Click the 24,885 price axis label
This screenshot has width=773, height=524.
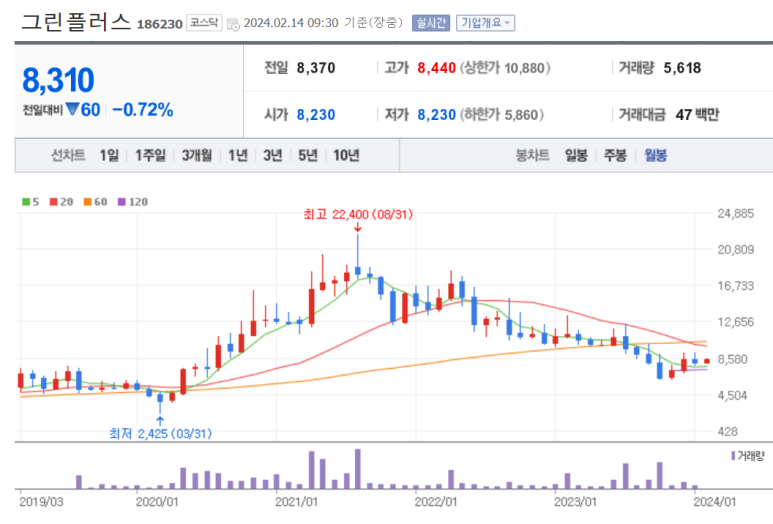pyautogui.click(x=736, y=213)
